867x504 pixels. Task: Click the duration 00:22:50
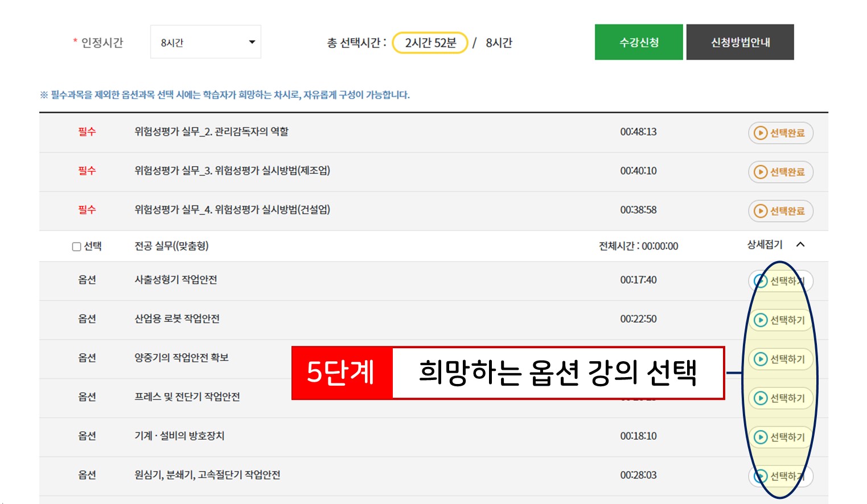[x=638, y=319]
